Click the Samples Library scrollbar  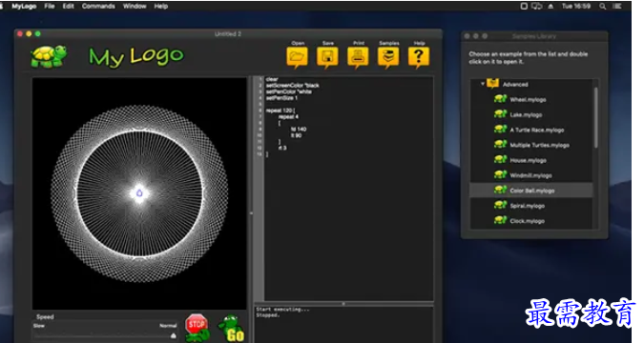pos(595,117)
